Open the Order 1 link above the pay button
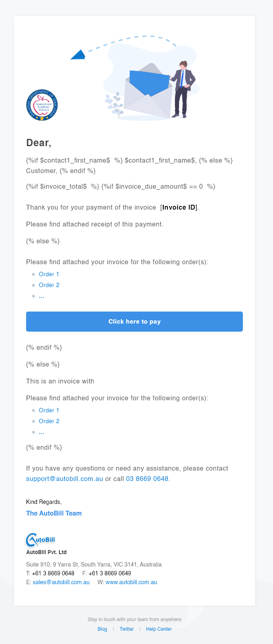The width and height of the screenshot is (273, 644). (x=49, y=274)
